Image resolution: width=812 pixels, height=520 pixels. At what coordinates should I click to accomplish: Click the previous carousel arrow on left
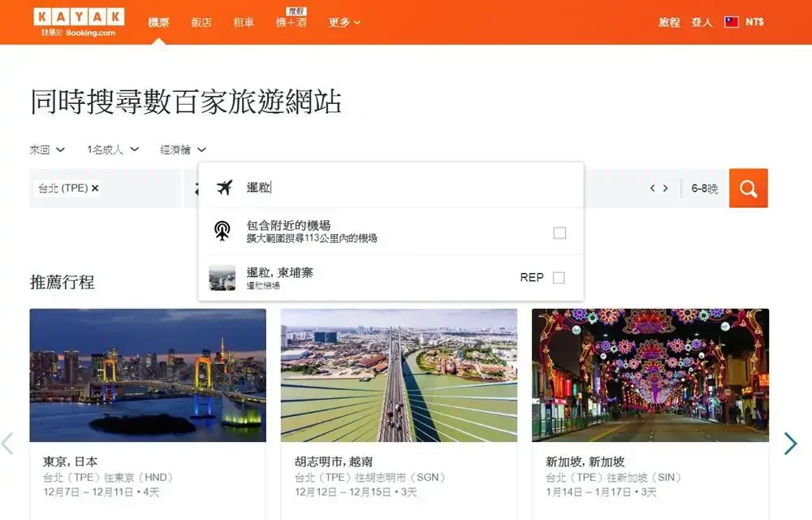tap(8, 443)
